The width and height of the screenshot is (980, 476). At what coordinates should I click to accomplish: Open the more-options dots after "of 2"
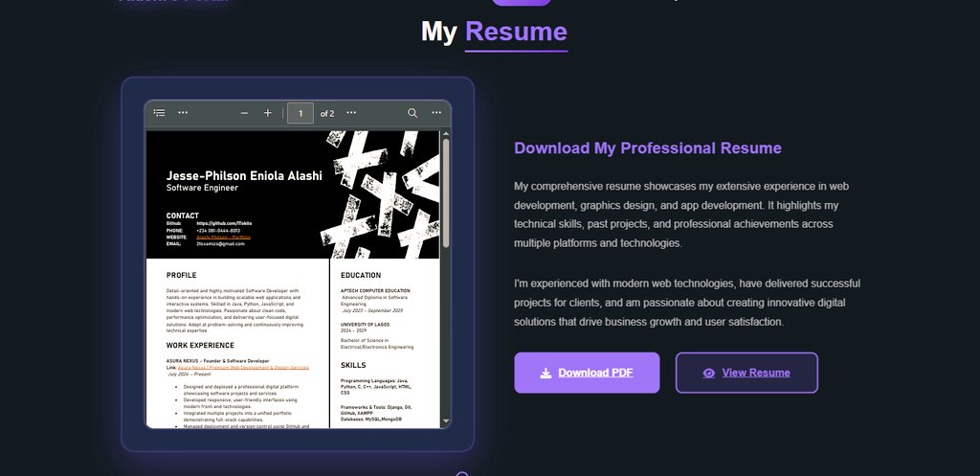(x=351, y=113)
